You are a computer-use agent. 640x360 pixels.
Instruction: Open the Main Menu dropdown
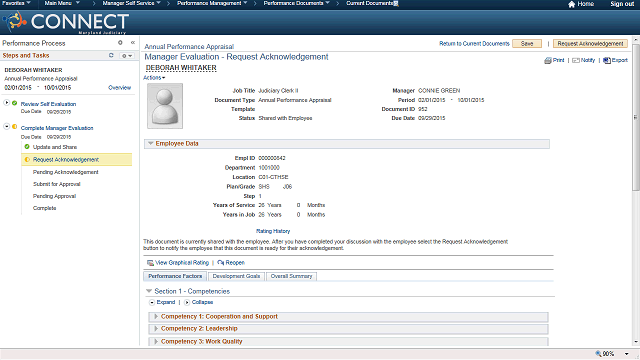pos(62,3)
